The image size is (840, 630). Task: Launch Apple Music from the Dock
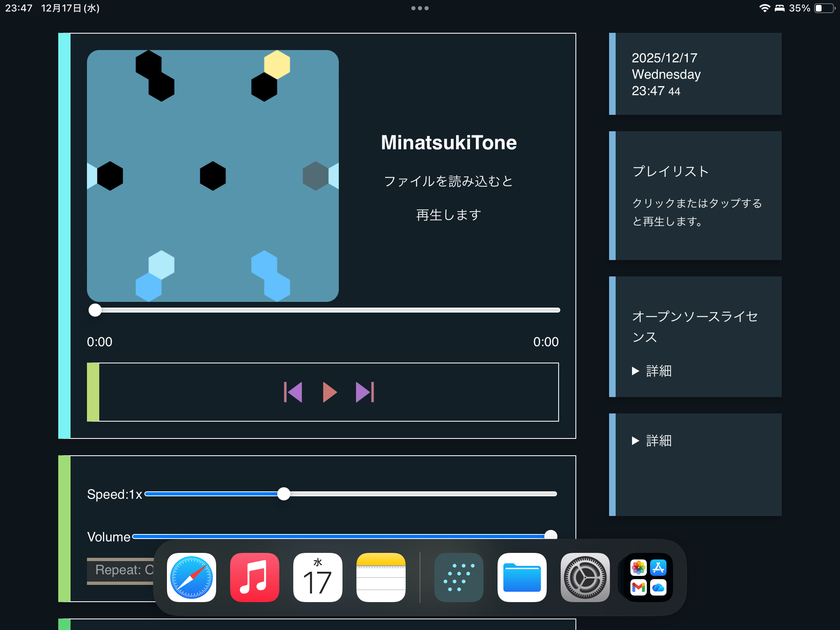coord(255,577)
